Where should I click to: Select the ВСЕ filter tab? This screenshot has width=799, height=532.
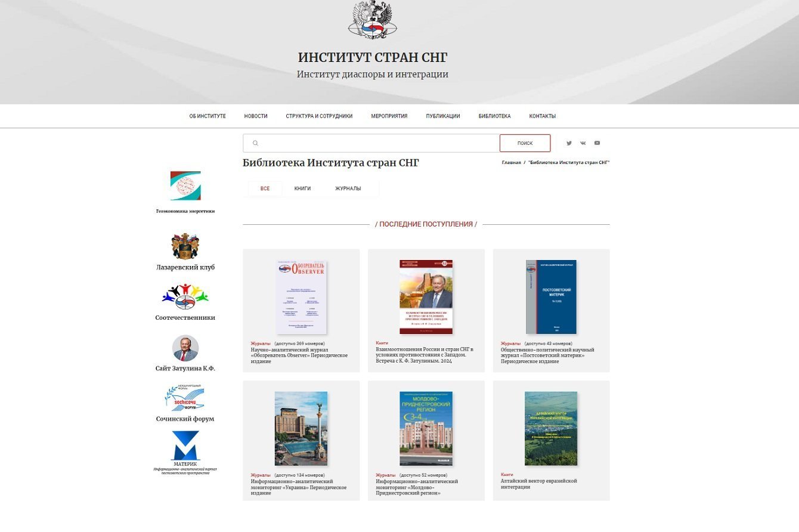pyautogui.click(x=265, y=188)
